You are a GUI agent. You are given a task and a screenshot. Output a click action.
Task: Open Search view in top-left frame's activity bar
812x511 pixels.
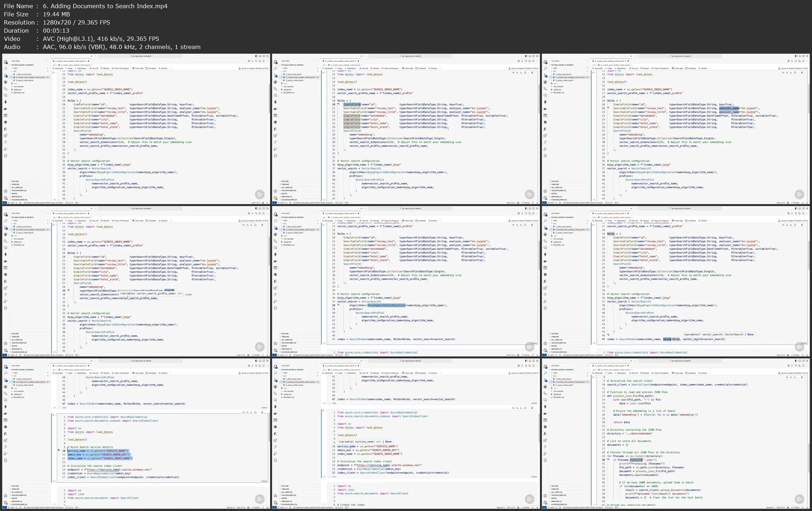pos(6,68)
